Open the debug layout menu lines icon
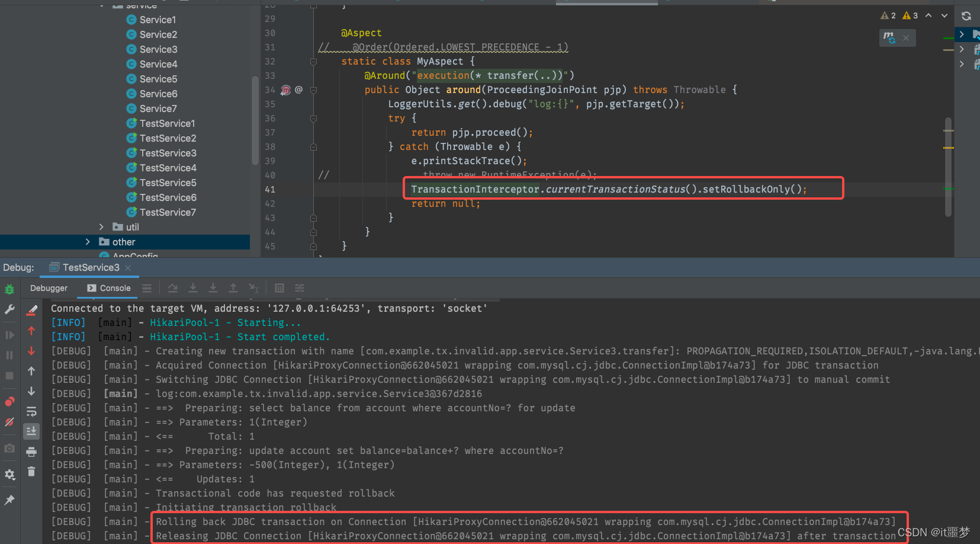Image resolution: width=980 pixels, height=544 pixels. (147, 288)
